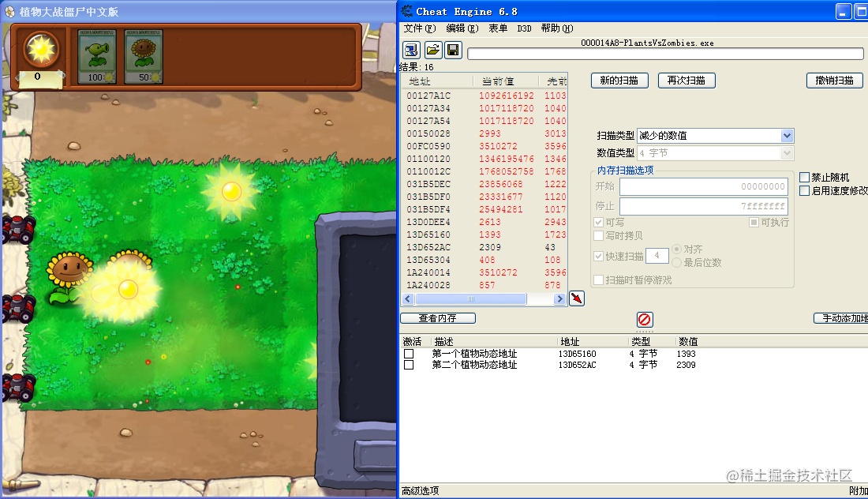Activate the 第二个植物动态地址 entry checkbox
Screen dimensions: 868x499
coord(409,365)
